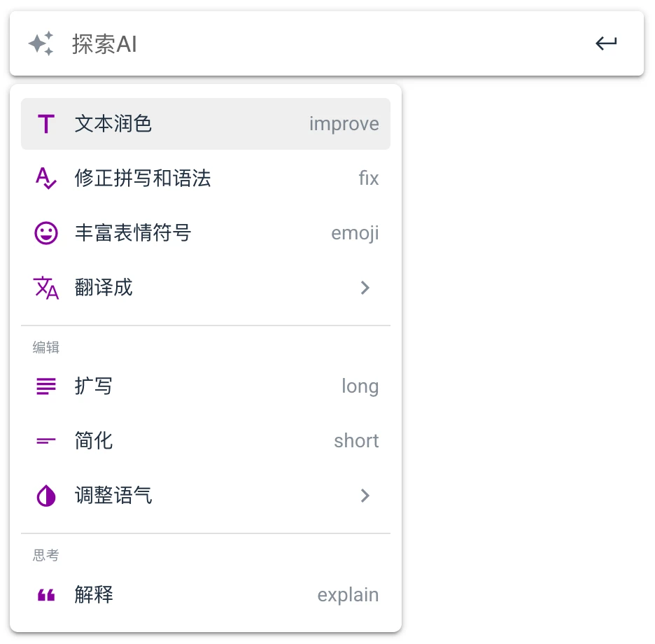655x644 pixels.
Task: Click the sparkle AI icon in search bar
Action: click(x=41, y=43)
